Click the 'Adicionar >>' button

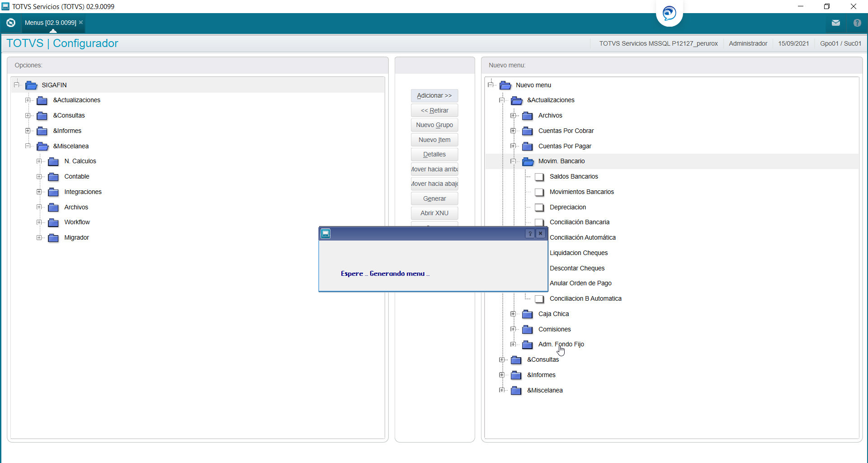coord(434,95)
